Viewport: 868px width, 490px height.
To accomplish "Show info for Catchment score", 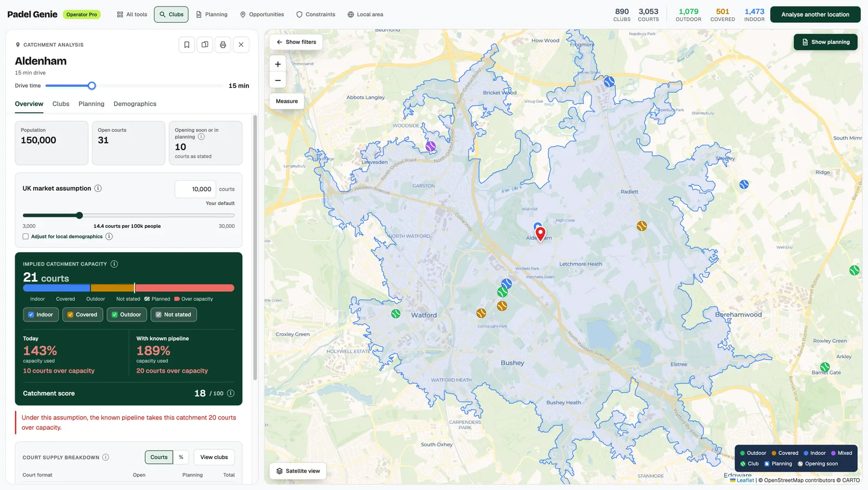I will [231, 393].
